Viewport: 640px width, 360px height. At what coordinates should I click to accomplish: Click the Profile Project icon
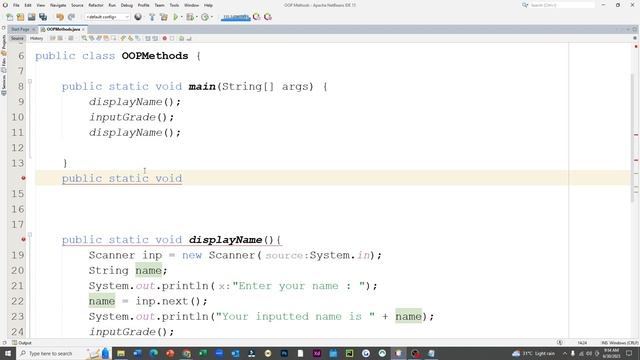click(x=205, y=17)
